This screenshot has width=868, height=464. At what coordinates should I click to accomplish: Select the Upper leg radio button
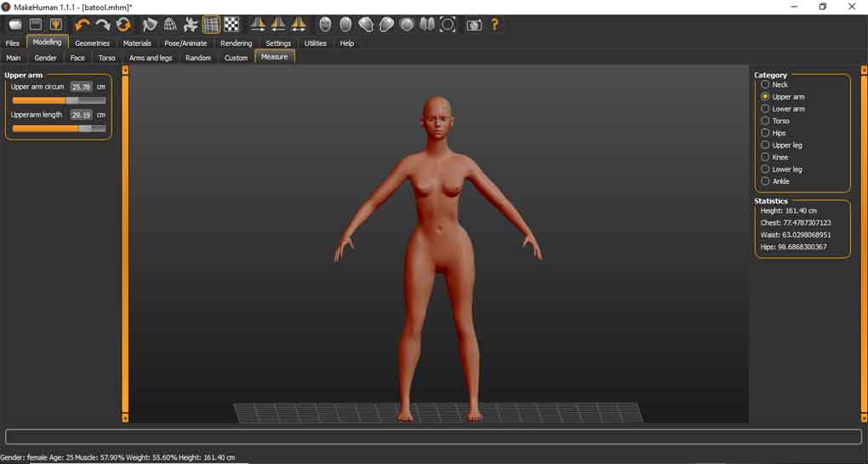pos(765,145)
